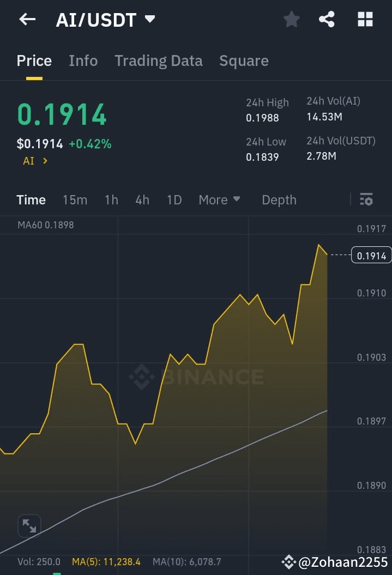This screenshot has height=575, width=392.
Task: Open the markets grid view icon
Action: [365, 19]
